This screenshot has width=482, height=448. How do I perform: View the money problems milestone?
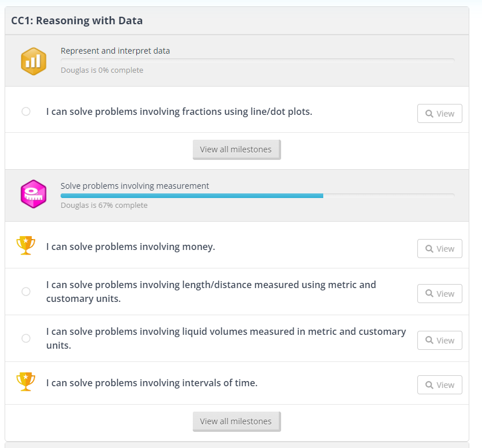click(439, 249)
